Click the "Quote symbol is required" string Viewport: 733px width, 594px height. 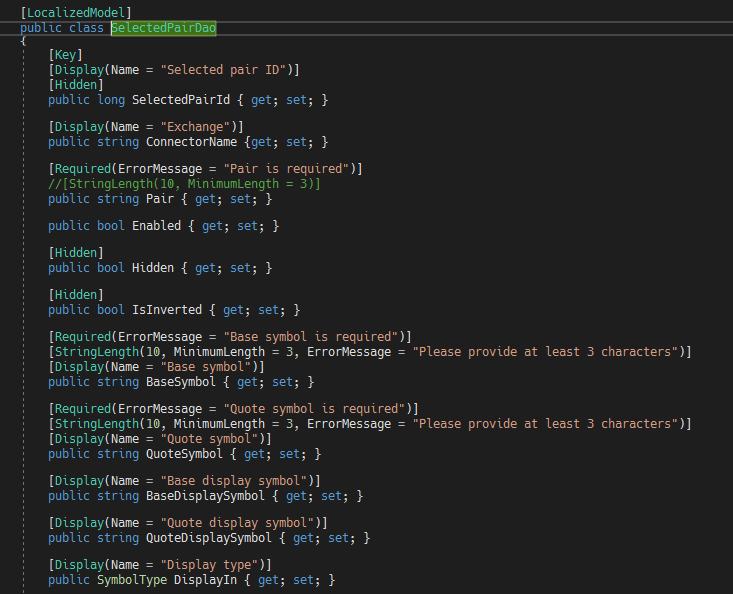point(314,409)
